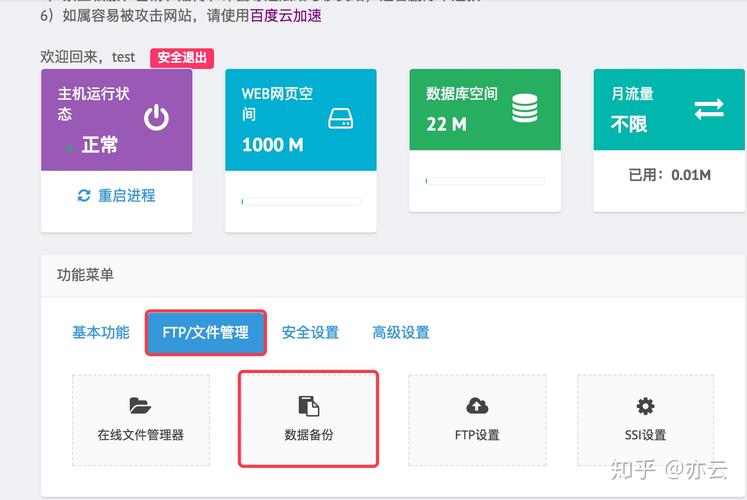Open the SSI设置 tile label

click(x=646, y=435)
